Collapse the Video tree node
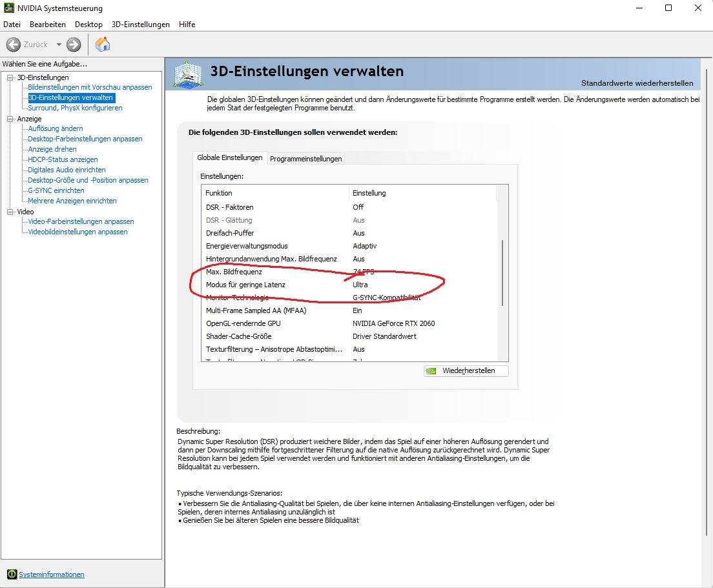 click(10, 212)
